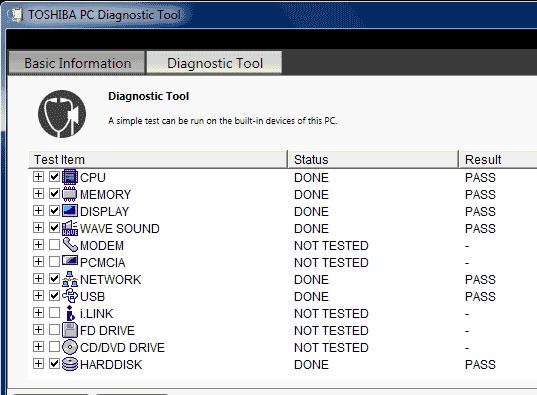The height and width of the screenshot is (395, 537).
Task: Check the PCMCIA test checkbox
Action: [x=54, y=262]
